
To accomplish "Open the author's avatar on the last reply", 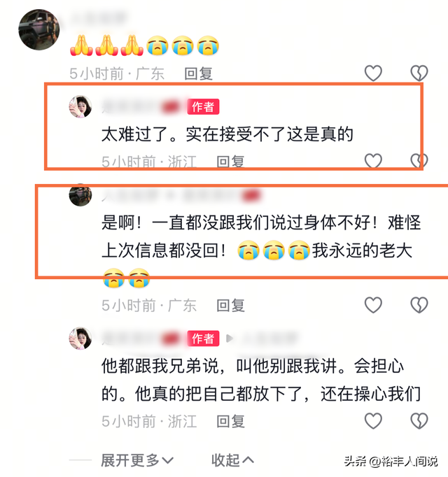I will point(80,339).
